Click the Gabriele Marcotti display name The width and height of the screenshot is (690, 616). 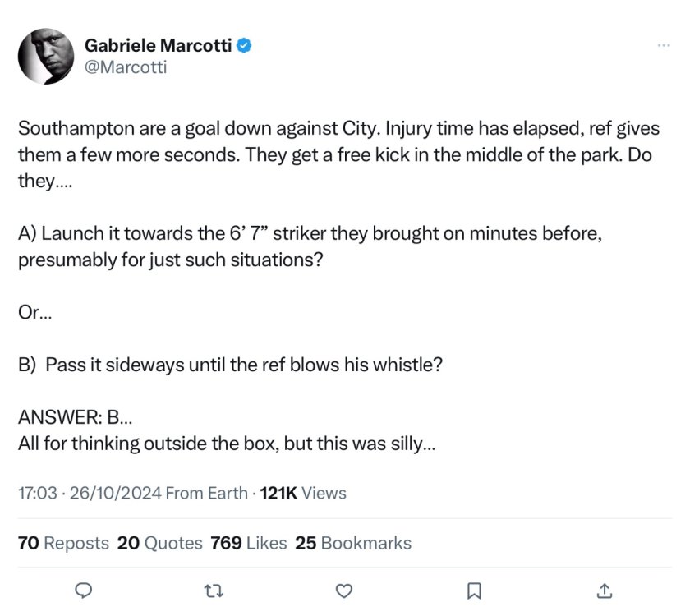159,46
